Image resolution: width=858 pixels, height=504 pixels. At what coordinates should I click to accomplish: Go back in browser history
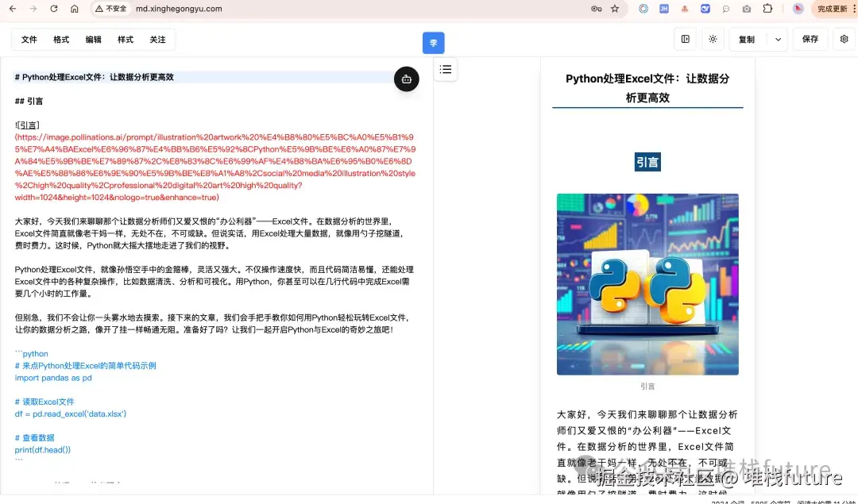[x=13, y=9]
